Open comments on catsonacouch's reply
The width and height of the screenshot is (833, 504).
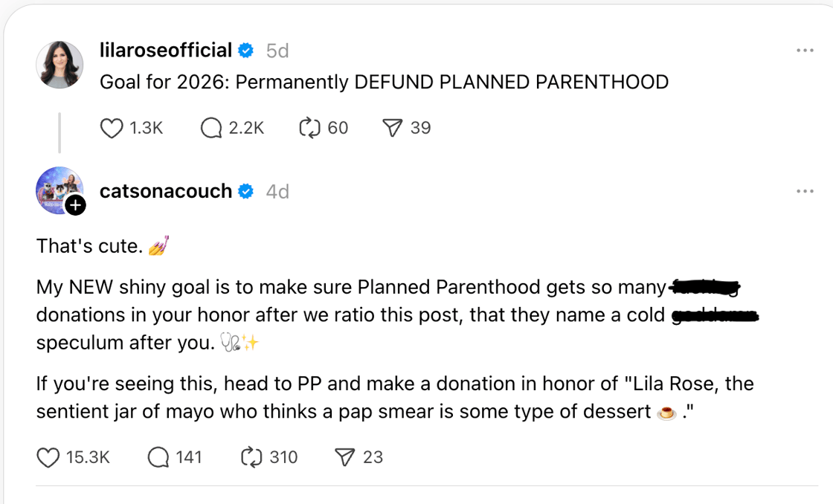[x=158, y=457]
